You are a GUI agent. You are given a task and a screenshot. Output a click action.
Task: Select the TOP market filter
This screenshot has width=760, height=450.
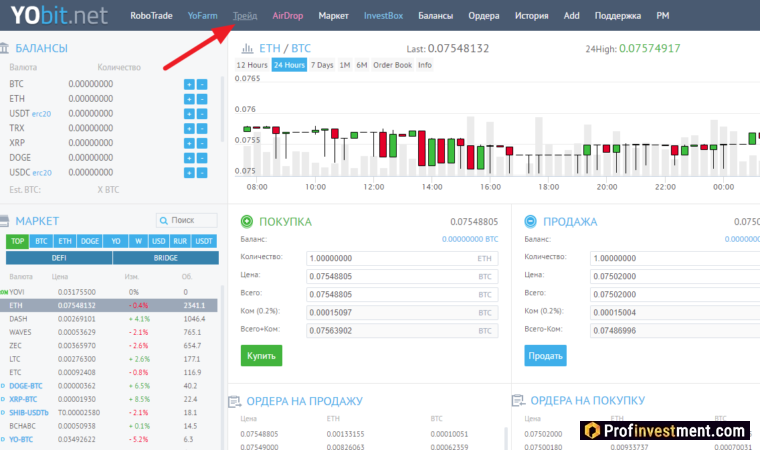coord(17,241)
